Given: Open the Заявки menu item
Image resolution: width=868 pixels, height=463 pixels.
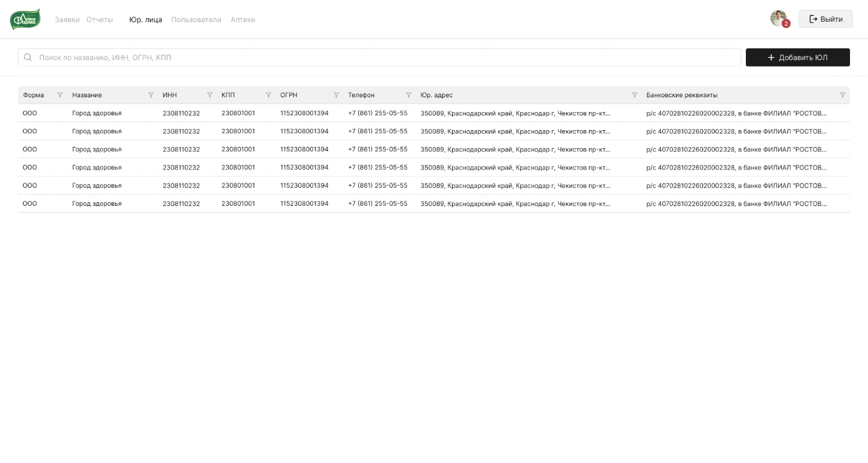Looking at the screenshot, I should point(67,20).
